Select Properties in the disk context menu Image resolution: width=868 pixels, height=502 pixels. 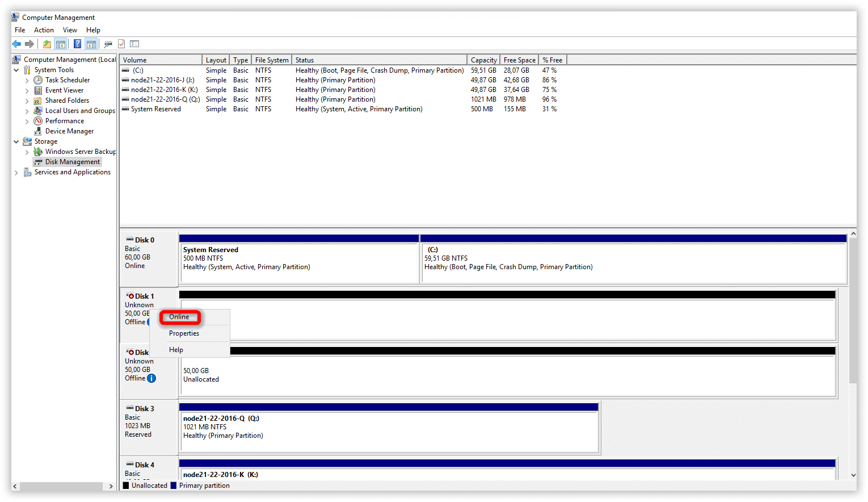point(184,333)
